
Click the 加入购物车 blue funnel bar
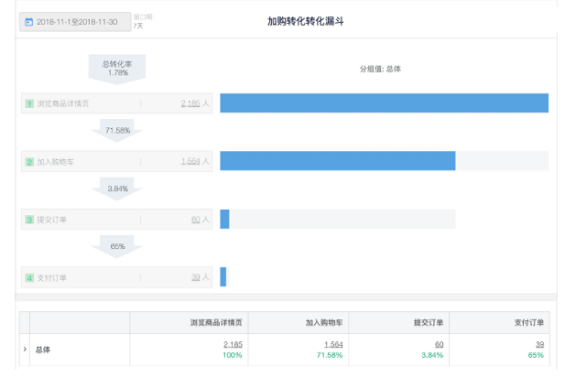coord(338,161)
